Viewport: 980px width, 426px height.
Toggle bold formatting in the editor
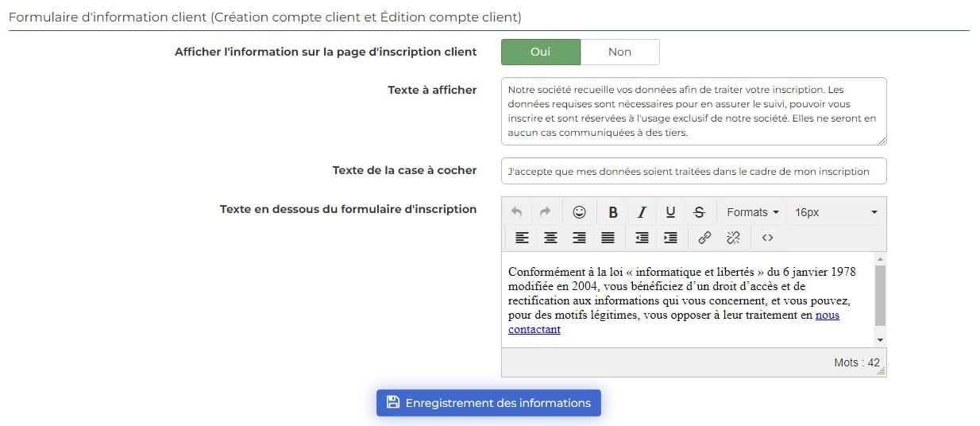pos(613,212)
